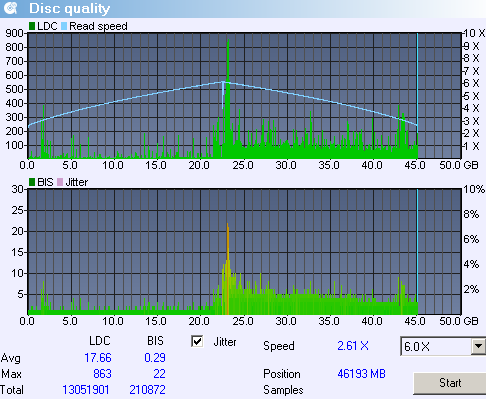Screen dimensions: 486x399
Task: Click the green LDC legend swatch
Action: pos(32,26)
